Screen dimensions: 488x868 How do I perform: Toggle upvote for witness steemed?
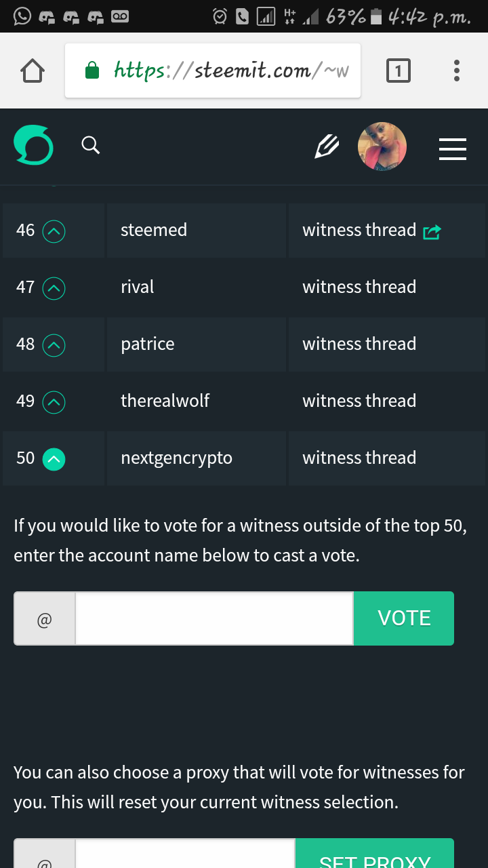[54, 232]
